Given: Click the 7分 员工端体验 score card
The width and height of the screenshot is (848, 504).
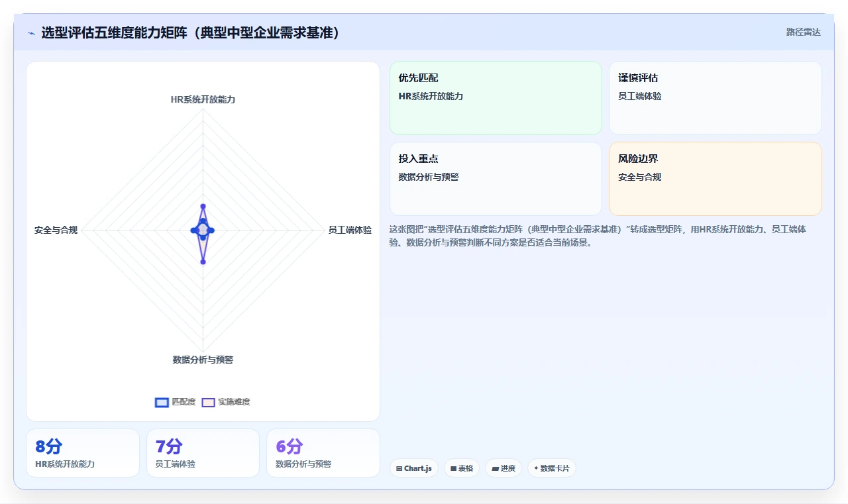Looking at the screenshot, I should [x=203, y=453].
